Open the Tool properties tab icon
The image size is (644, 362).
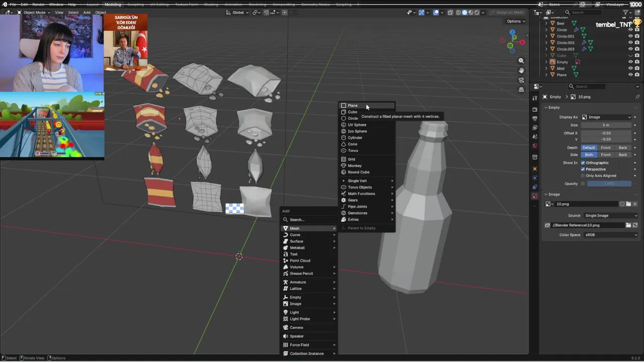pos(535,98)
